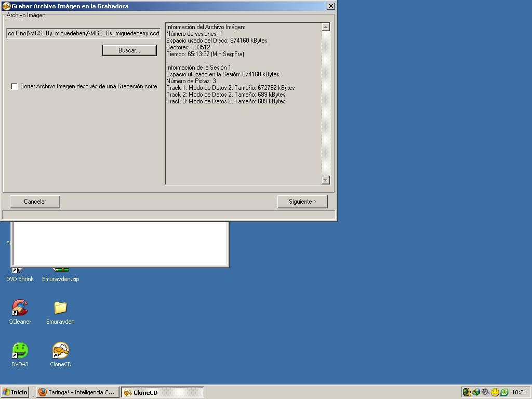Enable 'Borrar Archivo Imagen' checkbox

point(14,87)
